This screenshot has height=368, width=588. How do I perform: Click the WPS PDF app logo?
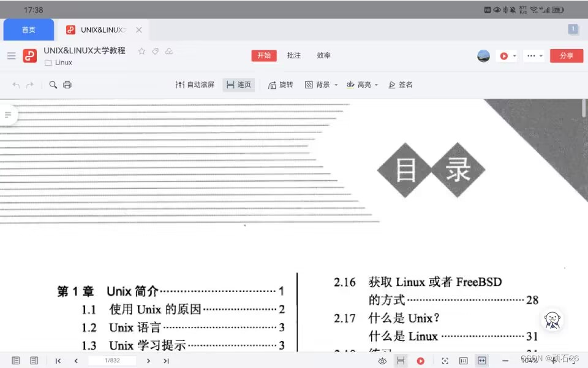point(29,56)
